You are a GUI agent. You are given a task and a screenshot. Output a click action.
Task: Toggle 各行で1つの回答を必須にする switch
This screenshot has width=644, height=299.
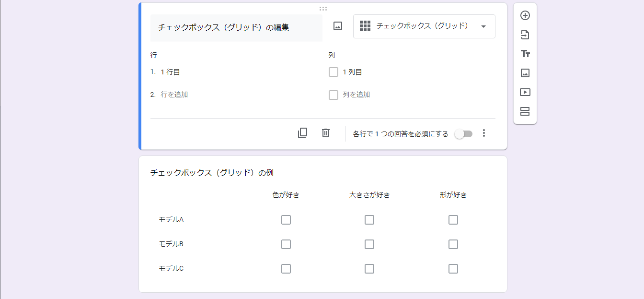[463, 134]
